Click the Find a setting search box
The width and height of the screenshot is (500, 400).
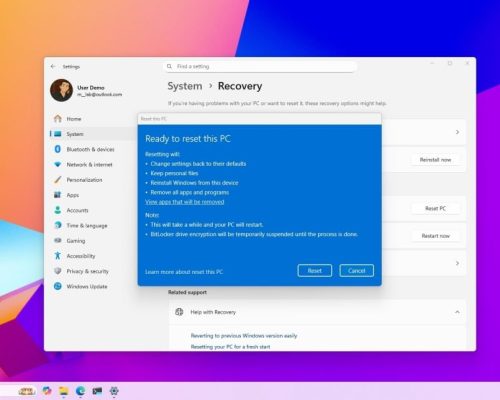tap(261, 67)
